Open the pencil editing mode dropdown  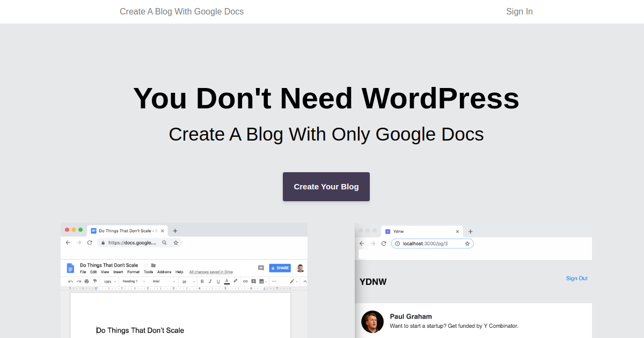(x=292, y=281)
